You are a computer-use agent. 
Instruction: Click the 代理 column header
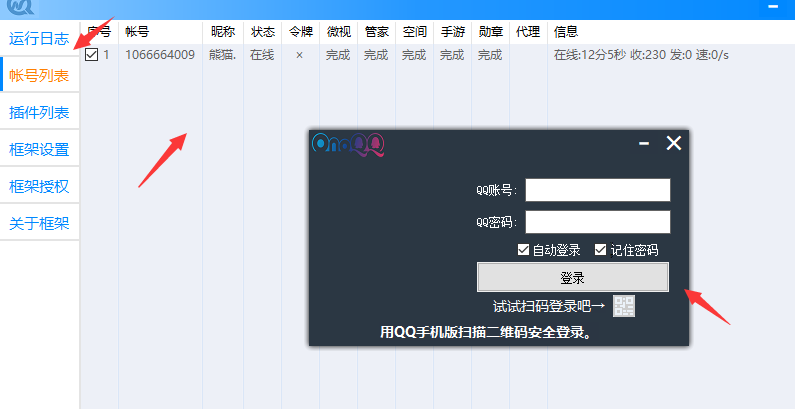point(528,32)
